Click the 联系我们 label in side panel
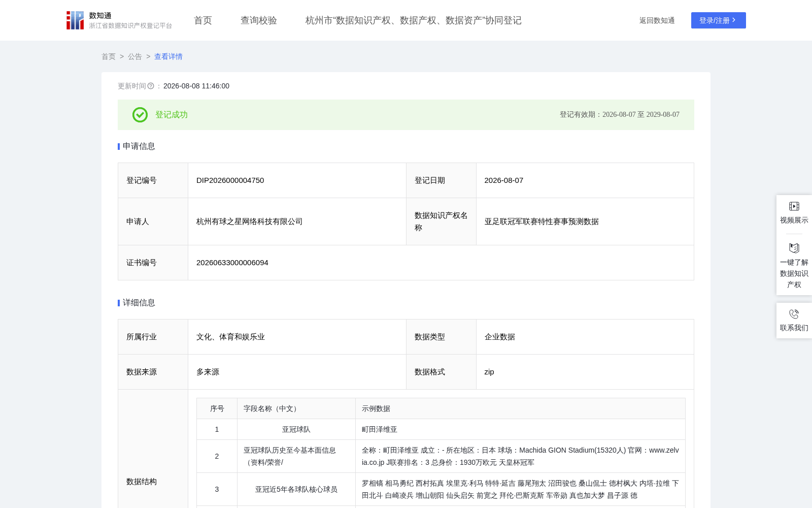The width and height of the screenshot is (812, 508). (794, 328)
